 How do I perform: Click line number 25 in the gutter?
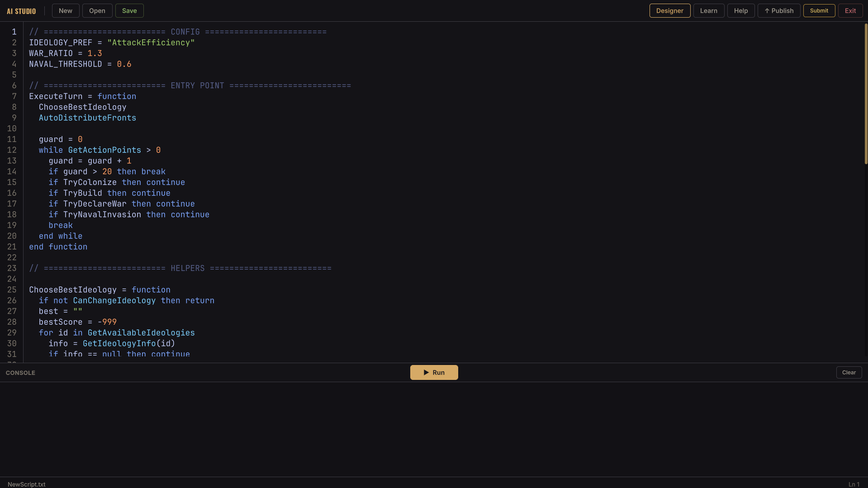12,290
